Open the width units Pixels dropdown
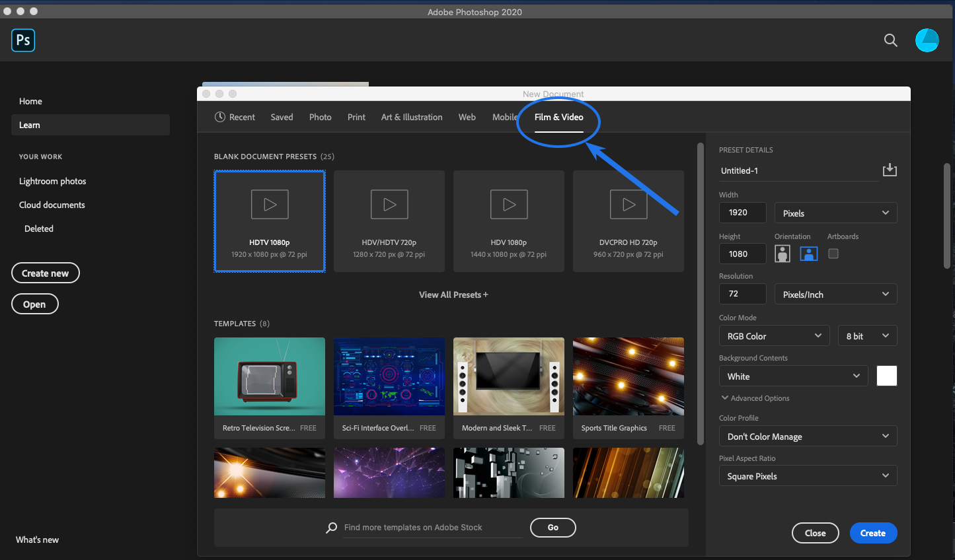955x560 pixels. point(835,213)
